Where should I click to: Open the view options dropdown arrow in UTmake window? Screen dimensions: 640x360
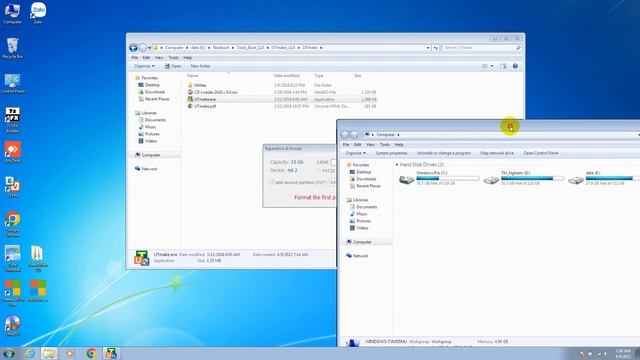492,66
